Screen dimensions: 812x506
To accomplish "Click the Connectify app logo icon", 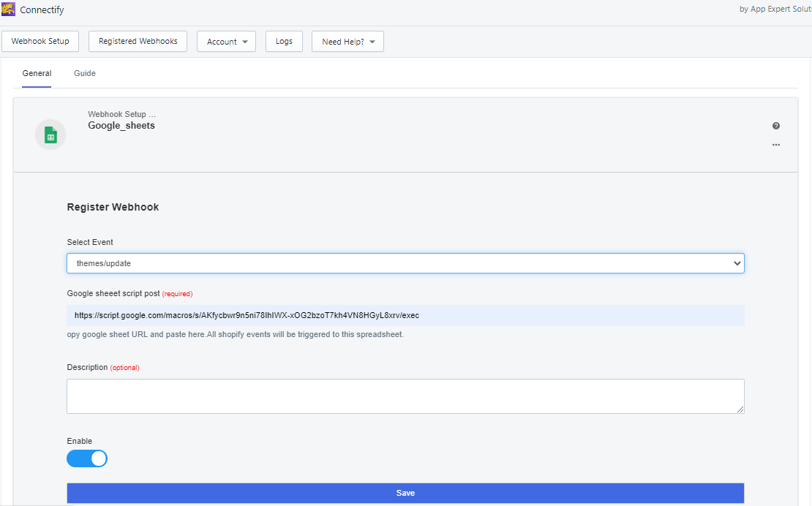I will [8, 10].
